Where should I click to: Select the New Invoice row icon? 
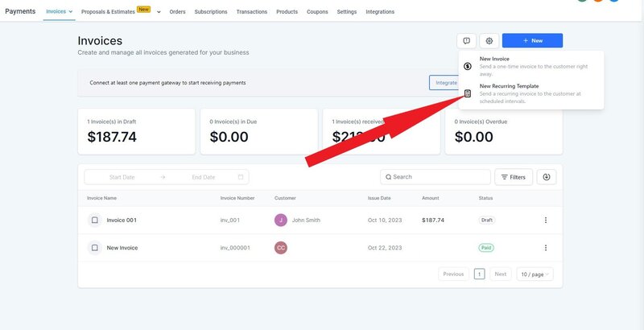pos(94,248)
